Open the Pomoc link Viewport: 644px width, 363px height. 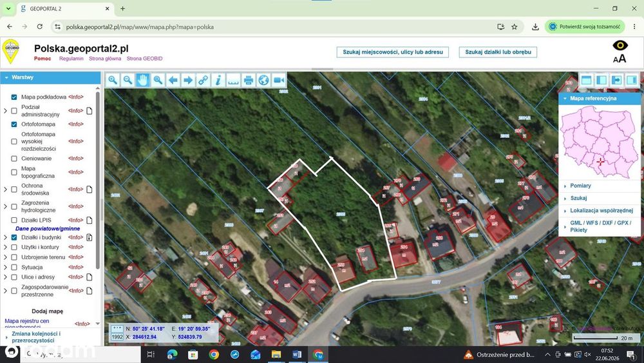(x=43, y=59)
